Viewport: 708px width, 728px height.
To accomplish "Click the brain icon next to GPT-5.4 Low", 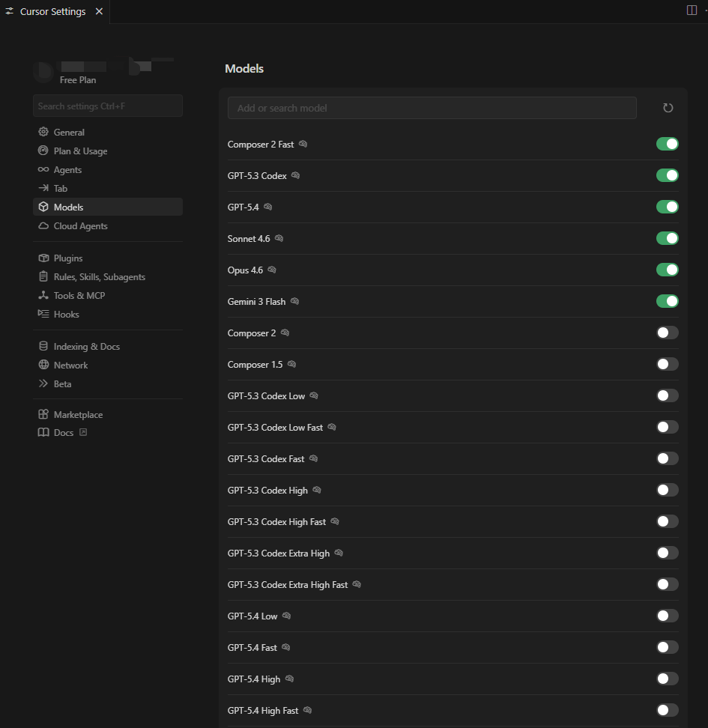I will click(286, 616).
